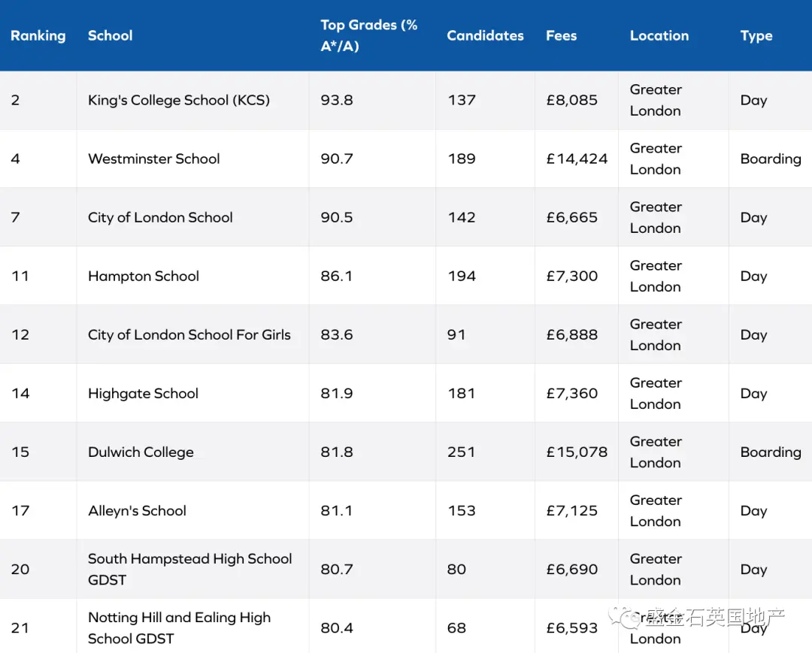Viewport: 812px width, 653px height.
Task: Click the Type column header
Action: pyautogui.click(x=756, y=36)
